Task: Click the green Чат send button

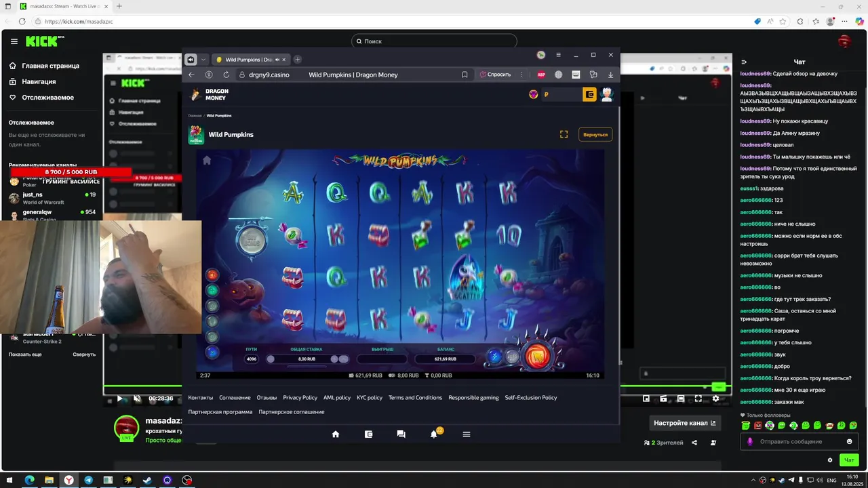Action: (848, 460)
